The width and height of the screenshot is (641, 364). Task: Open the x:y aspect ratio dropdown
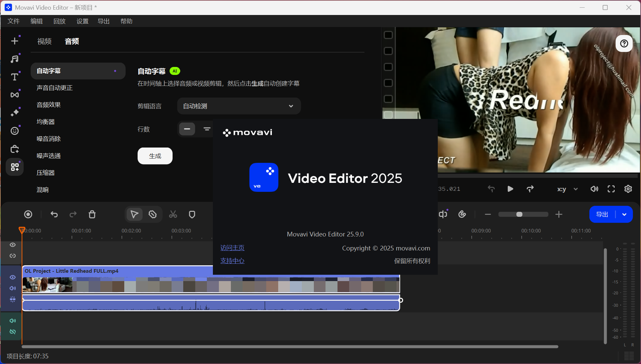(x=567, y=189)
